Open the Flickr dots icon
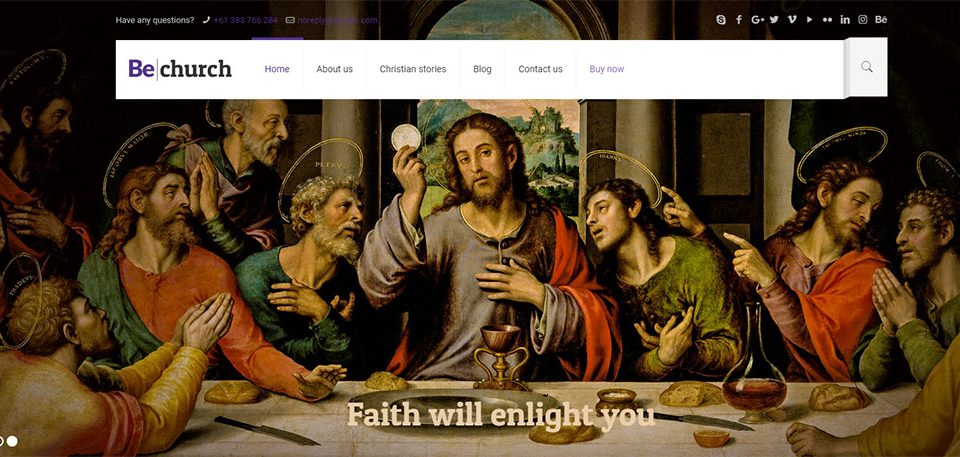 click(827, 20)
